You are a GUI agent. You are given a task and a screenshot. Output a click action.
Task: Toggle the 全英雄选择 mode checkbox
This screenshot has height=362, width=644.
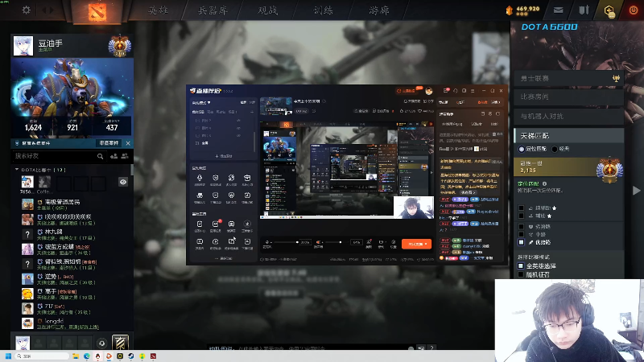point(521,266)
